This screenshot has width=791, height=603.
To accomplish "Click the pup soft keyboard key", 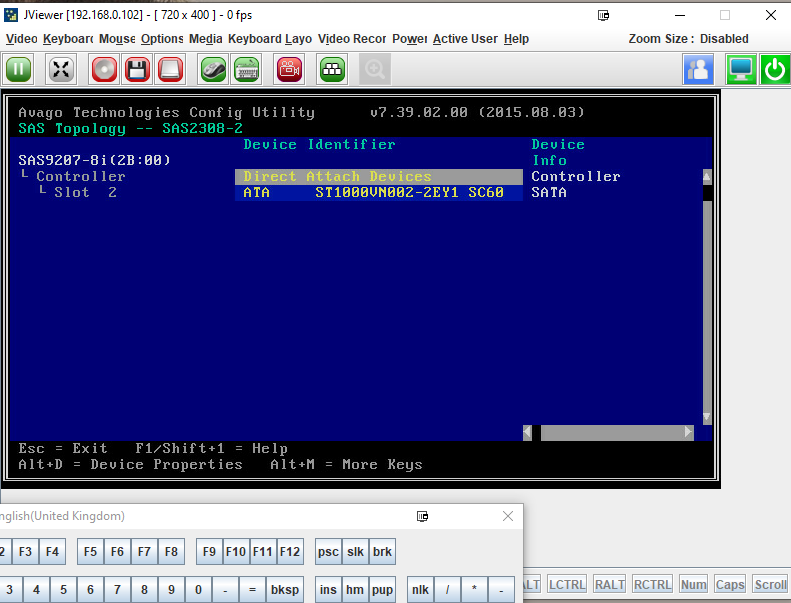I will (x=382, y=589).
